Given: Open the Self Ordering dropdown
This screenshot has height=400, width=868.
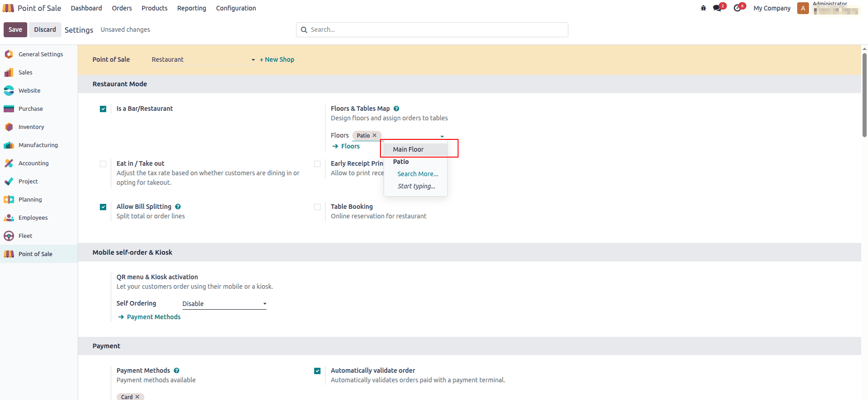Looking at the screenshot, I should pyautogui.click(x=224, y=304).
